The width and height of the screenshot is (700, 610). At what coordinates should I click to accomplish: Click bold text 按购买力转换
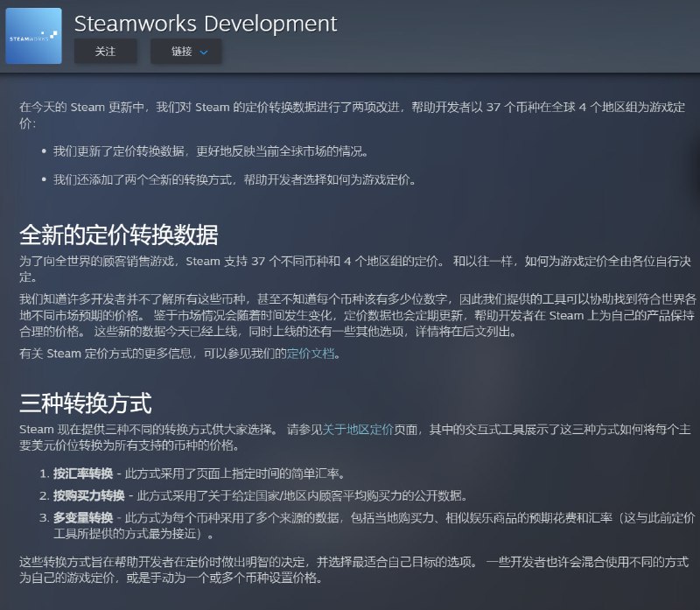89,495
